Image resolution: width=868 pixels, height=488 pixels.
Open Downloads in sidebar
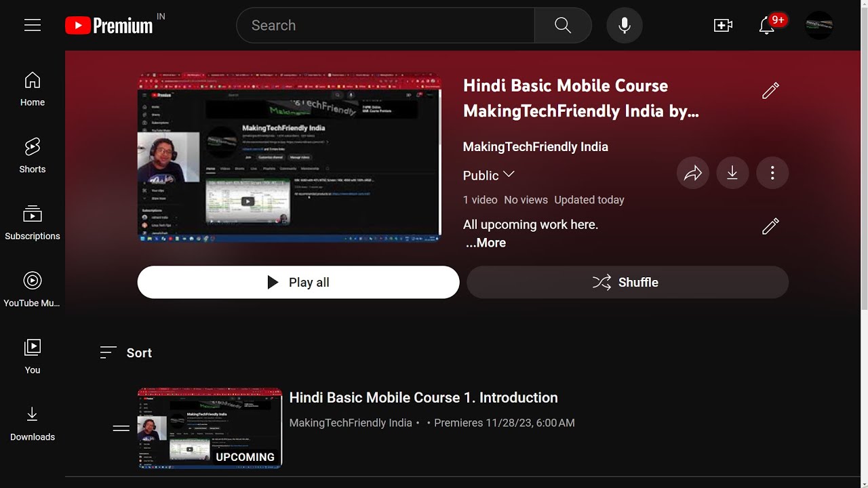pyautogui.click(x=33, y=424)
